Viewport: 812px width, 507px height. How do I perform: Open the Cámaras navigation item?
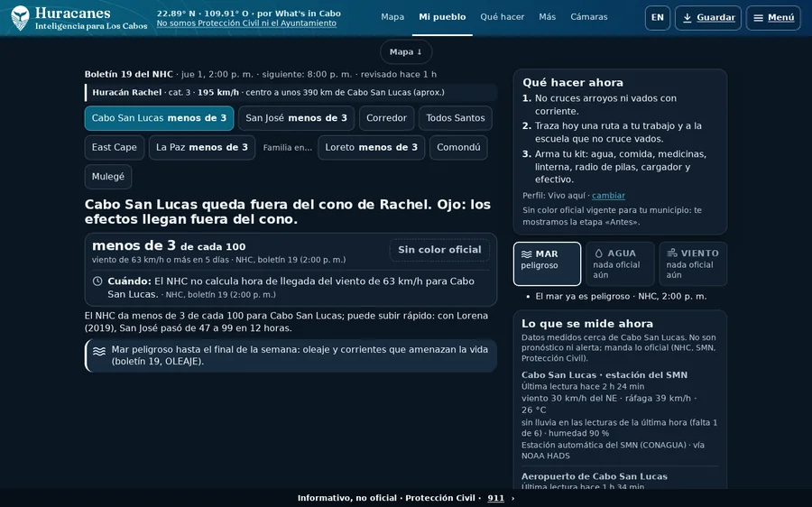pyautogui.click(x=589, y=17)
